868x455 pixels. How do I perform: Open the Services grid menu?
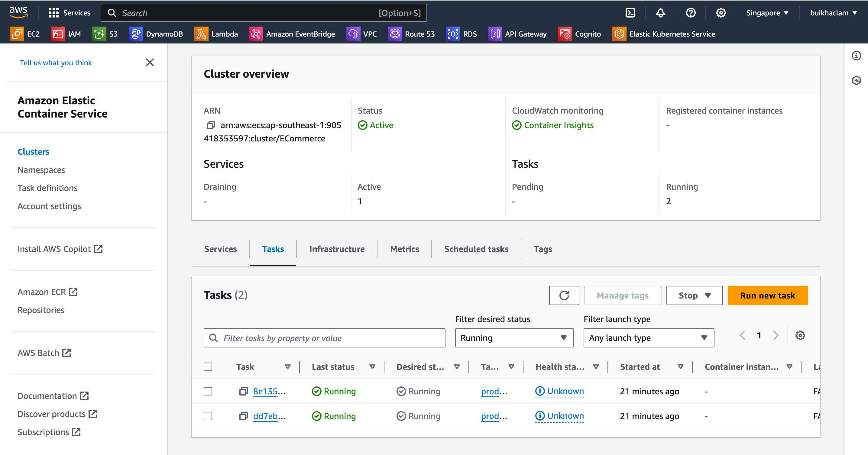[x=70, y=13]
